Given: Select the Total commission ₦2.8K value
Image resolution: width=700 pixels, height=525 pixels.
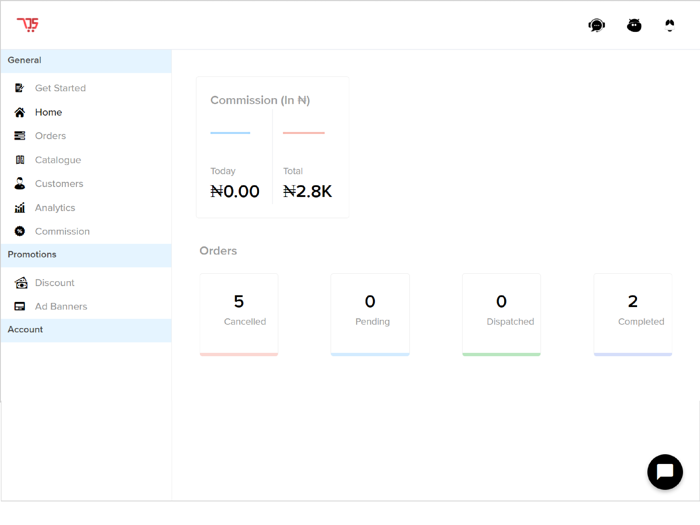Looking at the screenshot, I should (x=308, y=192).
